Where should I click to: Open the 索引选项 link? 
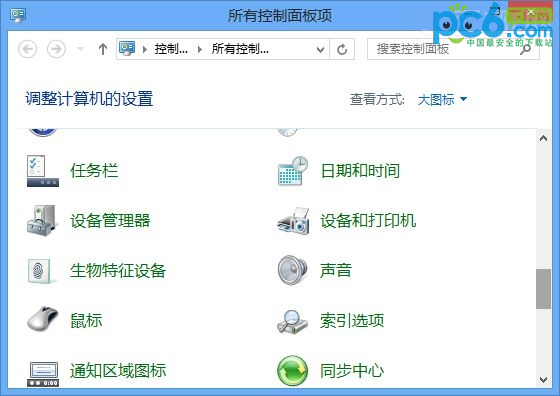[352, 320]
